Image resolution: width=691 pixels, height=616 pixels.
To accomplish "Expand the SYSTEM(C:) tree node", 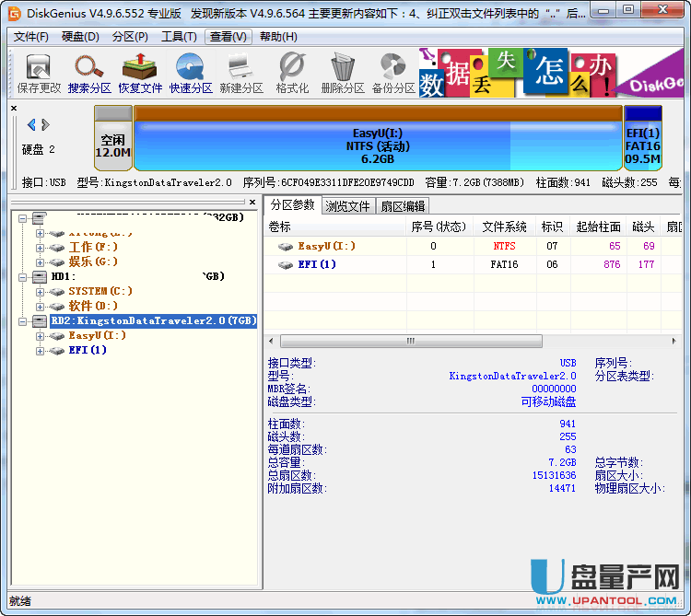I will pos(41,291).
